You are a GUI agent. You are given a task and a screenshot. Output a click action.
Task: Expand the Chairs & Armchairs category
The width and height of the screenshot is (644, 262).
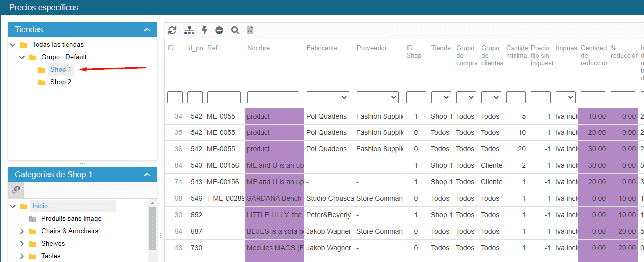click(21, 231)
